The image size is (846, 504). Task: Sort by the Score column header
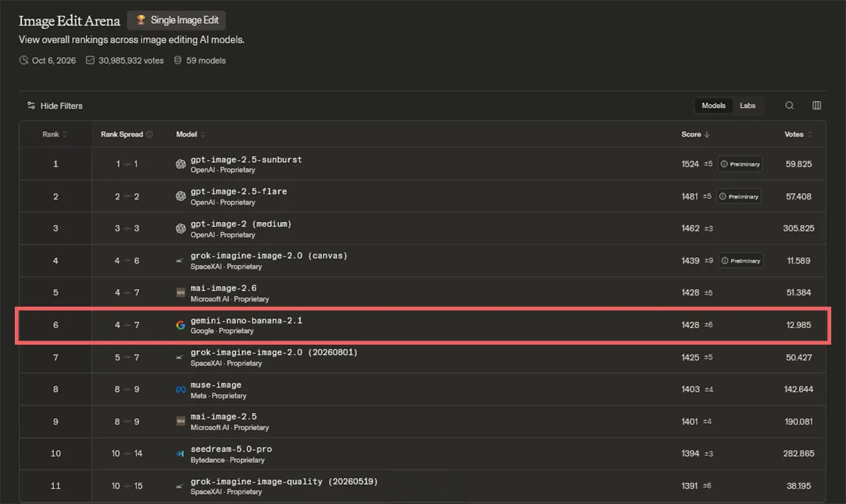pos(695,134)
